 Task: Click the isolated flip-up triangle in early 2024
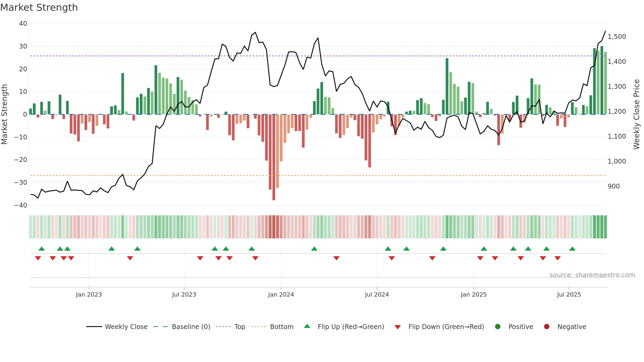314,249
